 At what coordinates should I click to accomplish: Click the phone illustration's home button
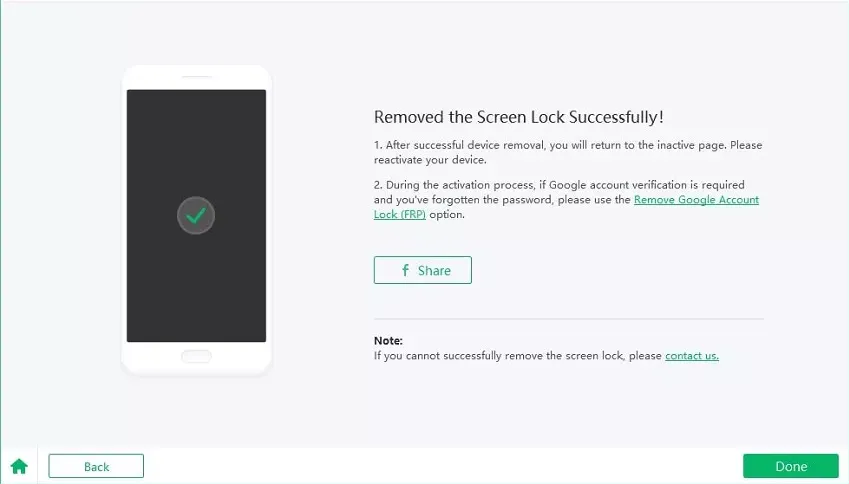(x=196, y=356)
